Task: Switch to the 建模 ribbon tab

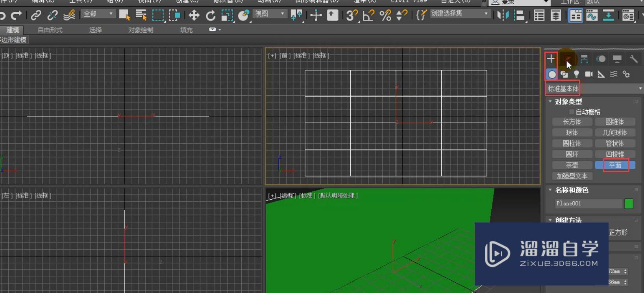Action: click(x=13, y=30)
